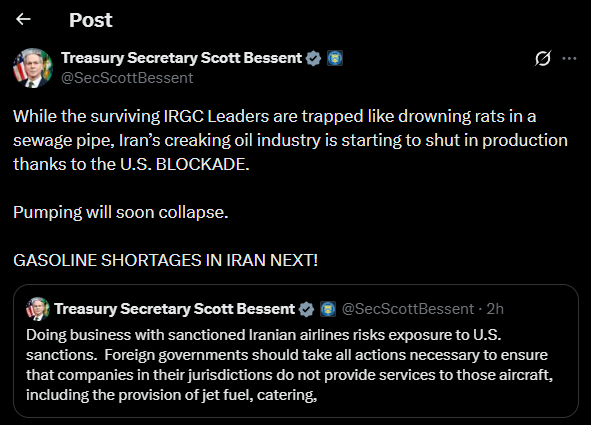
Task: Open the quoted post author name
Action: pyautogui.click(x=175, y=309)
